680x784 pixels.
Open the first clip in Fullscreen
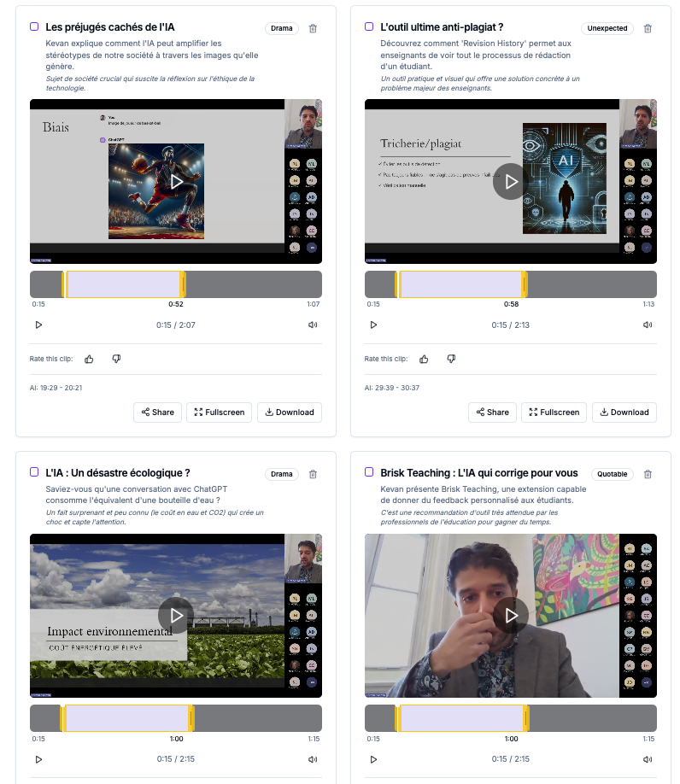point(219,412)
